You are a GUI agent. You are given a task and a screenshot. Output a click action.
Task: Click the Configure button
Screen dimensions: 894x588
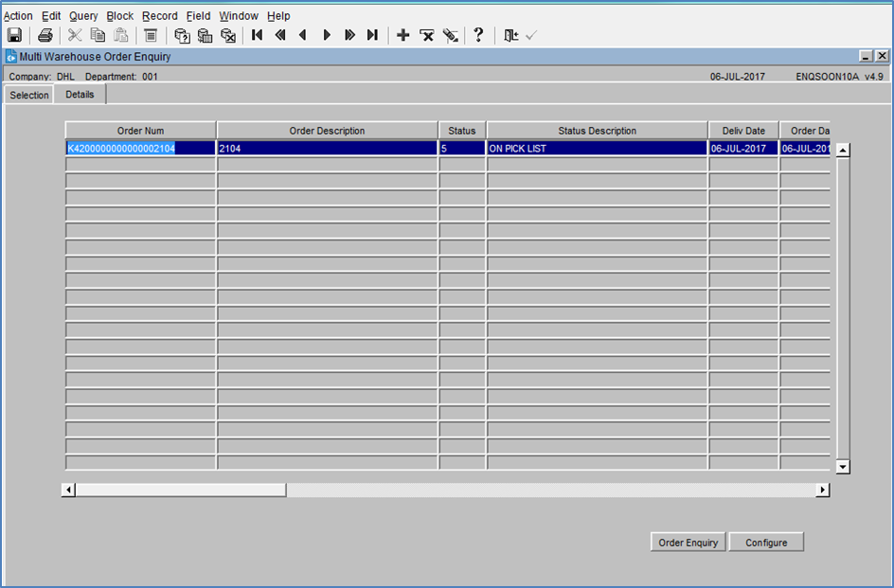[x=766, y=543]
